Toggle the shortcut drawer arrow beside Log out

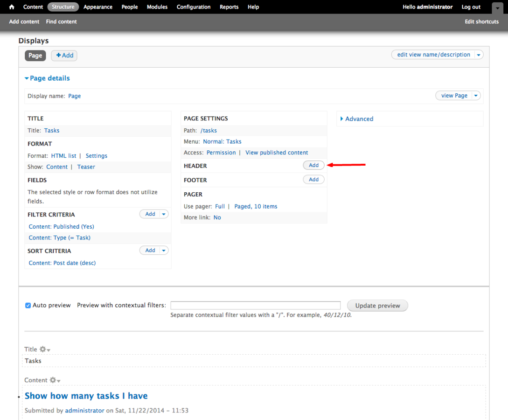pyautogui.click(x=497, y=8)
